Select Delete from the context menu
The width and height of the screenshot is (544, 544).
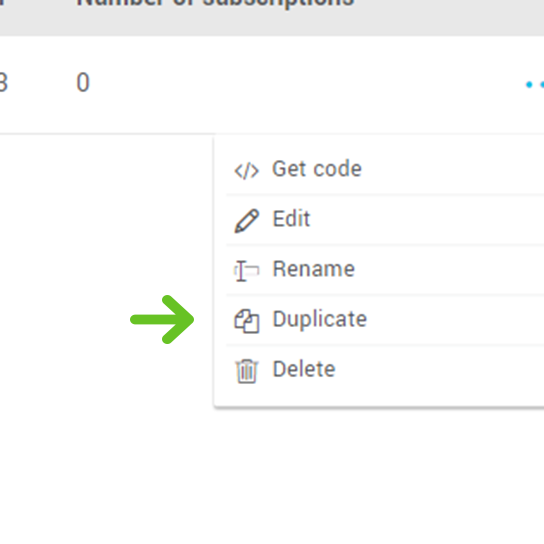click(385, 370)
